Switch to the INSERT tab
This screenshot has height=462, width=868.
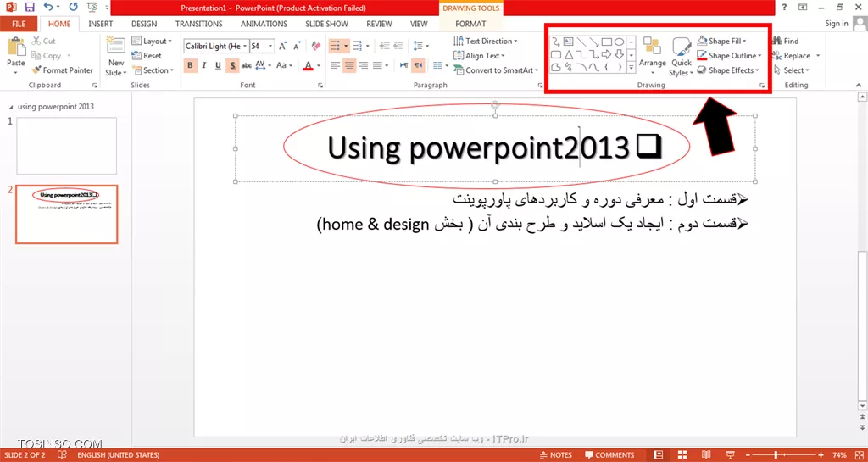pyautogui.click(x=101, y=24)
